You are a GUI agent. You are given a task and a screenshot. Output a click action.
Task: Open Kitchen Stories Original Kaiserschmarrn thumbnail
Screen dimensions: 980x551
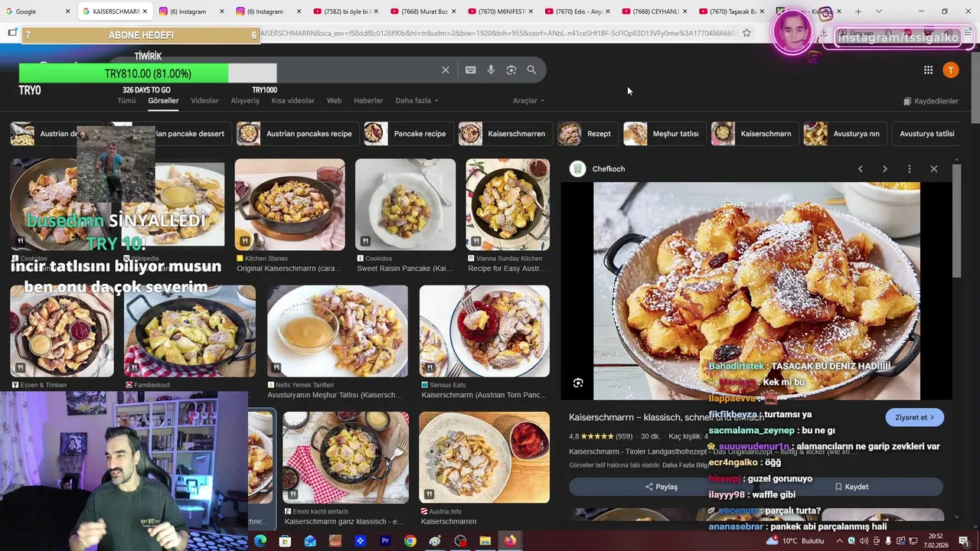[289, 204]
